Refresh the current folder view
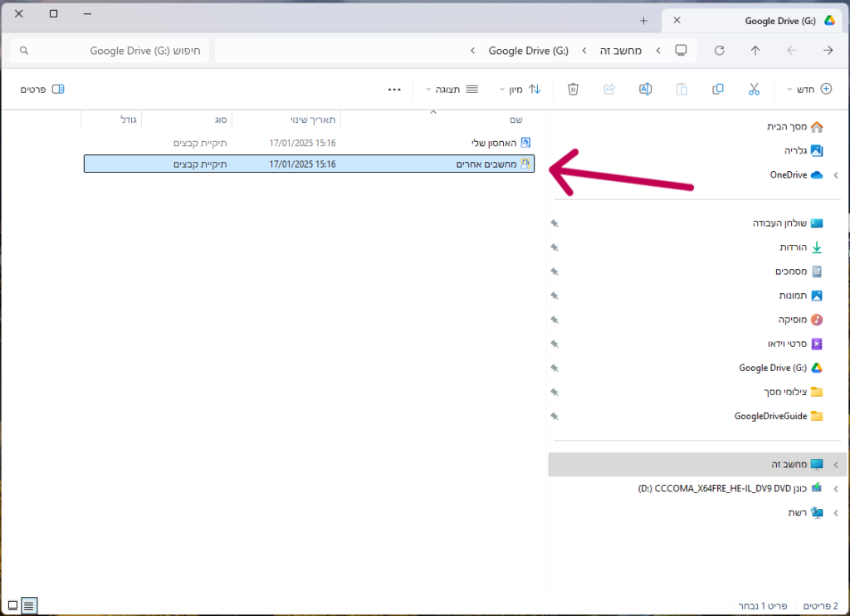This screenshot has height=616, width=850. 720,51
